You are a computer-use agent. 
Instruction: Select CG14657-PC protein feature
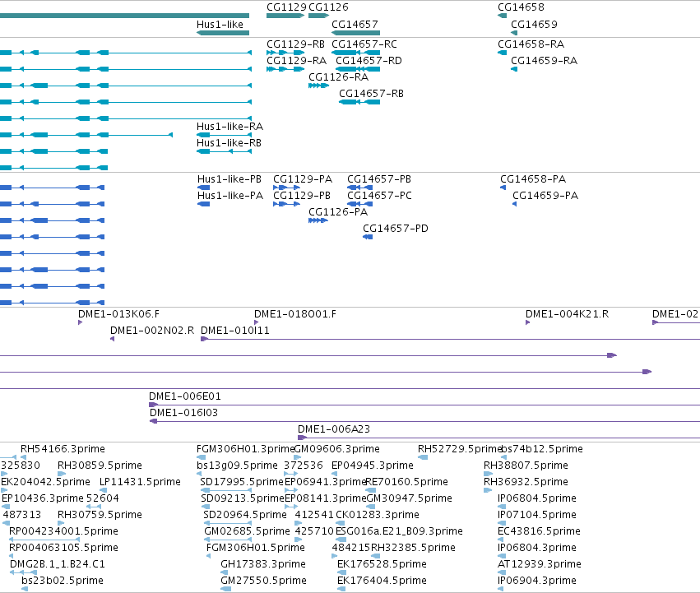pyautogui.click(x=359, y=204)
